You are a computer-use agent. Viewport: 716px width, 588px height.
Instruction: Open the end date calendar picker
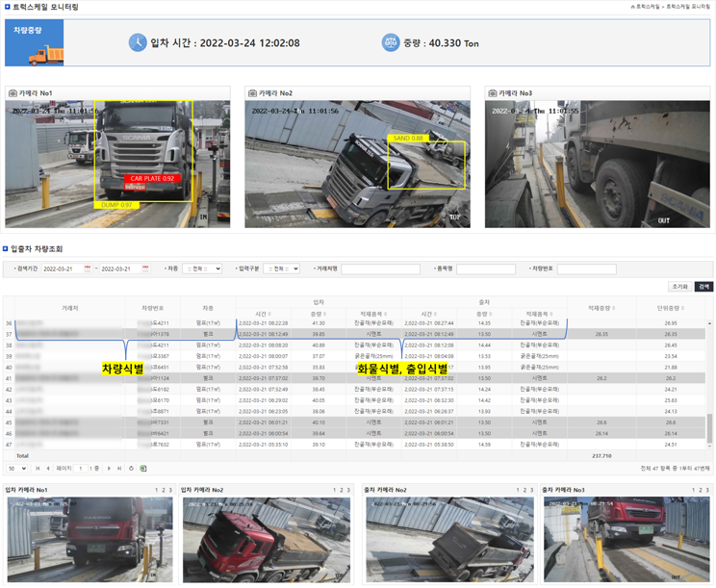tap(145, 269)
